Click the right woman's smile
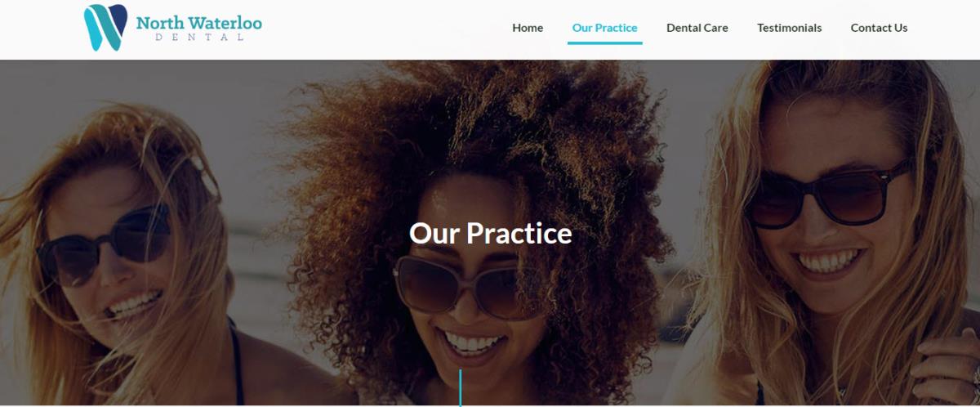 coord(830,263)
